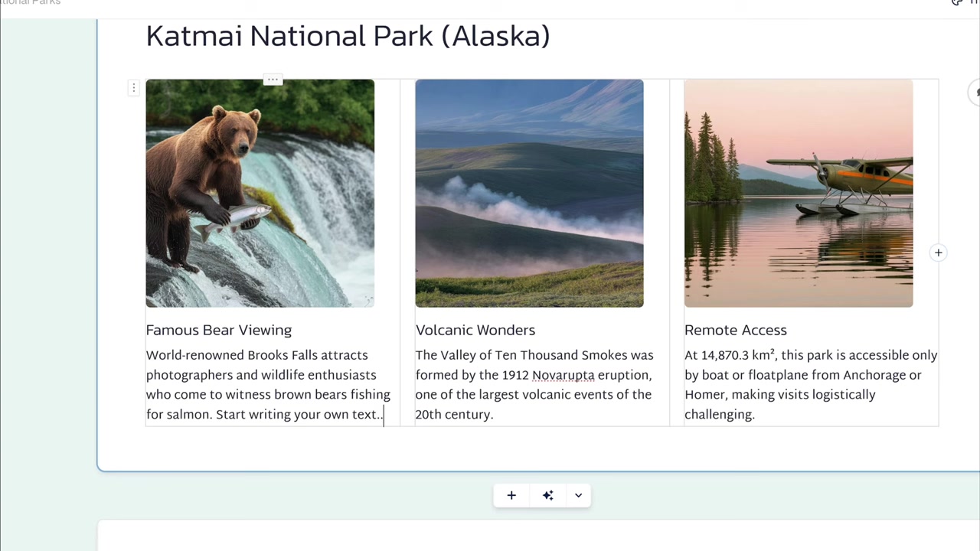Click the Famous Bear Viewing heading
This screenshot has height=551, width=980.
click(x=219, y=330)
